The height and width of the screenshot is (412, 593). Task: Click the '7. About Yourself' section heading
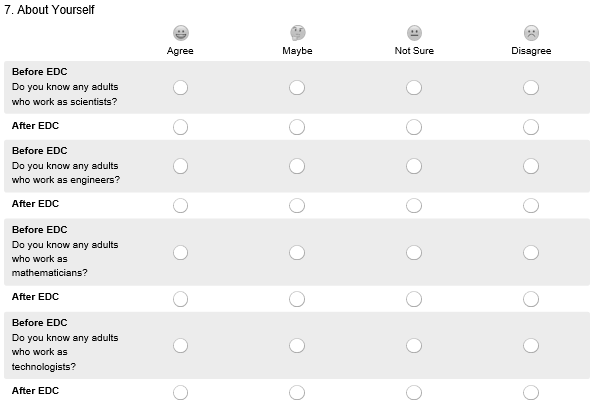click(x=49, y=9)
